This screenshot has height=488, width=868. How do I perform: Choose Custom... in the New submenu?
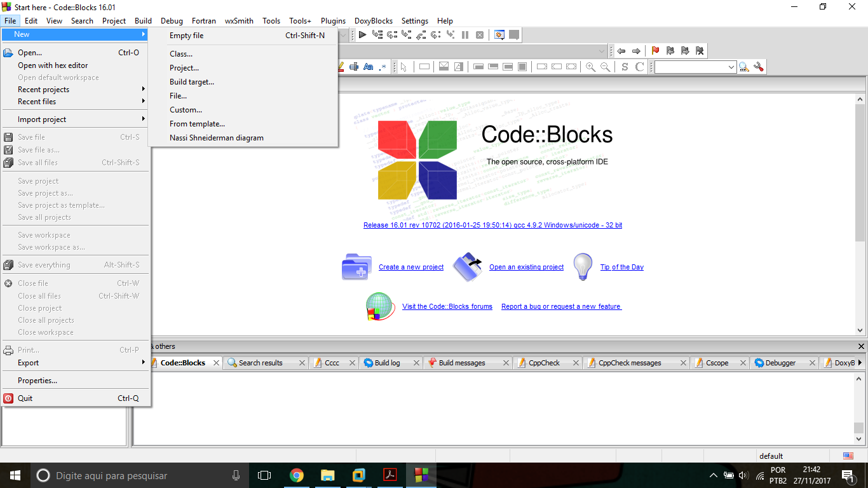tap(243, 110)
